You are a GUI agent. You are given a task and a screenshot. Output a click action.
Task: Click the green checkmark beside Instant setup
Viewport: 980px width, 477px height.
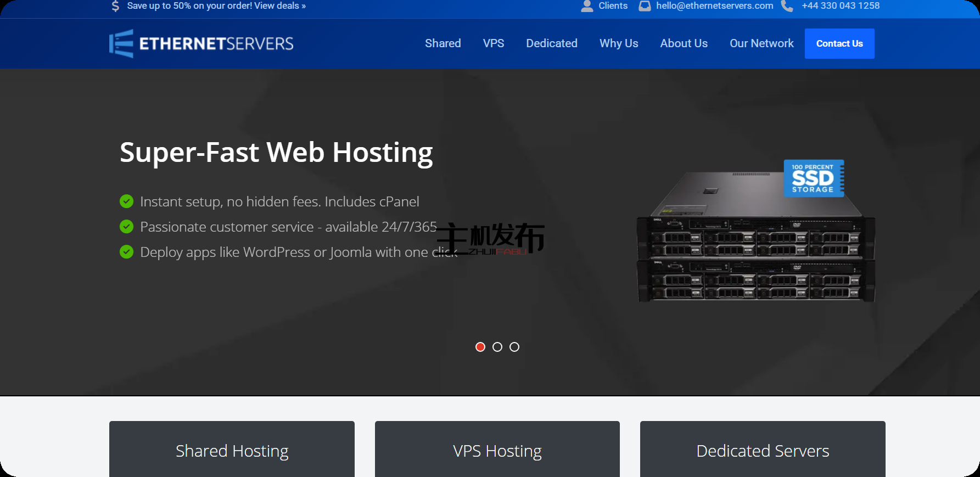[x=127, y=201]
